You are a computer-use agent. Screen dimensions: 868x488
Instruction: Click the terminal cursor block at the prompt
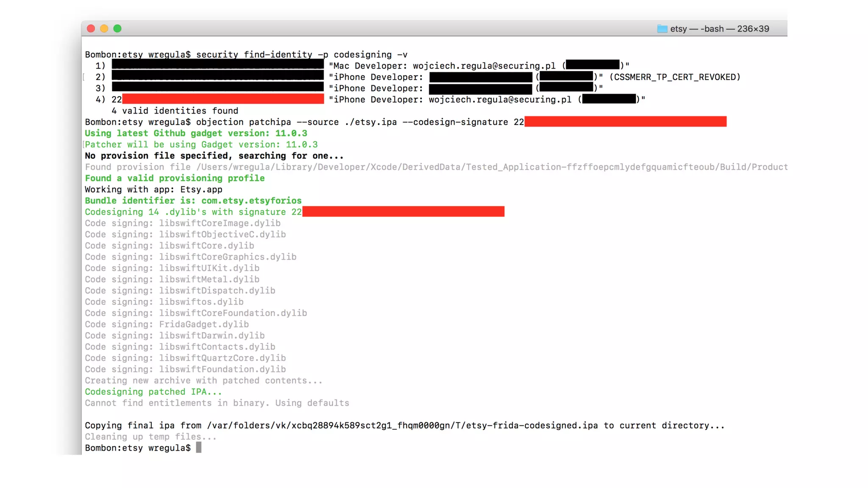[x=199, y=448]
